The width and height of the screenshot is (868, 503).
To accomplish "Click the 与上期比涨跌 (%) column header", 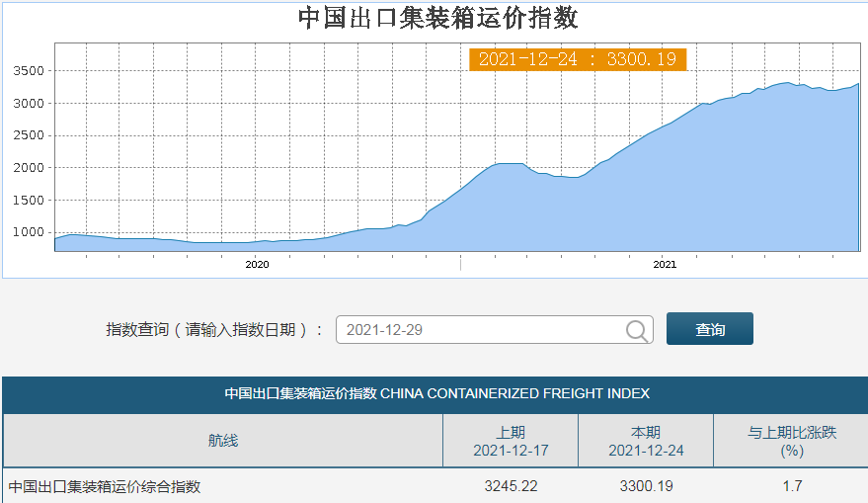I will [792, 441].
